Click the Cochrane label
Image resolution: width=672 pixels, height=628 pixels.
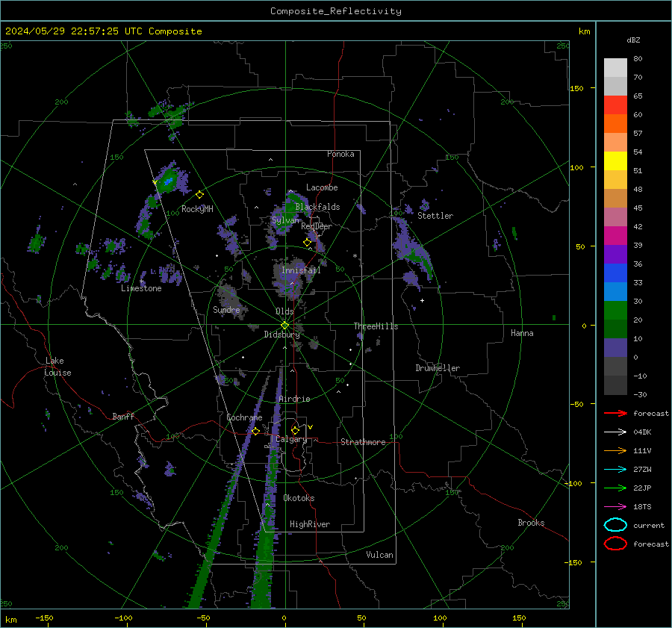pyautogui.click(x=244, y=417)
